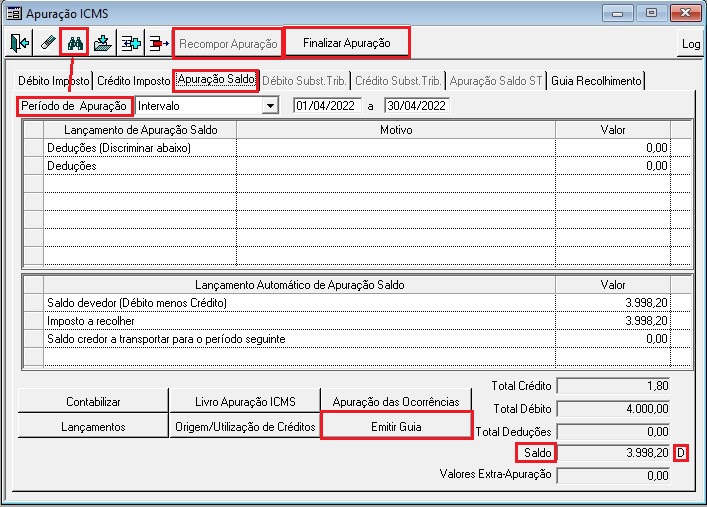Maximize the Apuração ICMS window
This screenshot has width=707, height=507.
(x=652, y=13)
